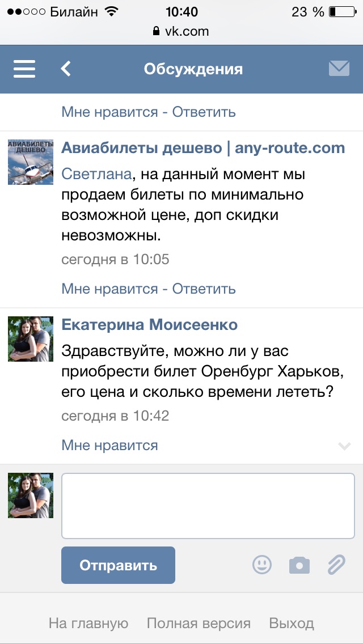Open Авиабилеты дешево | any-route.com group link
This screenshot has height=644, width=363.
pos(203,149)
